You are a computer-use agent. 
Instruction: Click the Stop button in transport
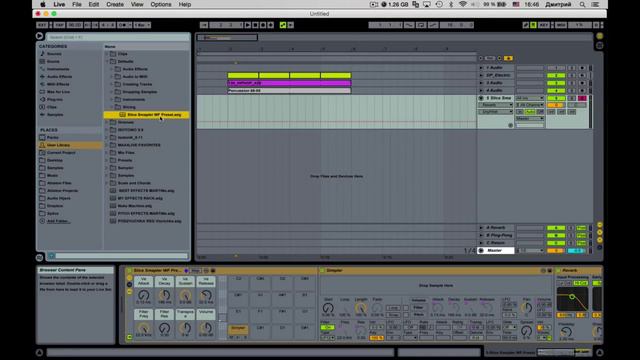coord(256,25)
